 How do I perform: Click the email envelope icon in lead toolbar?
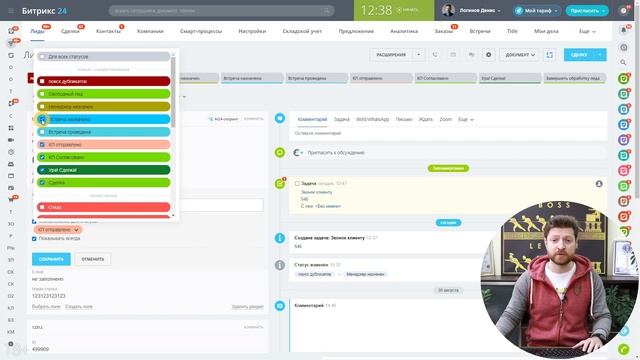pyautogui.click(x=453, y=55)
